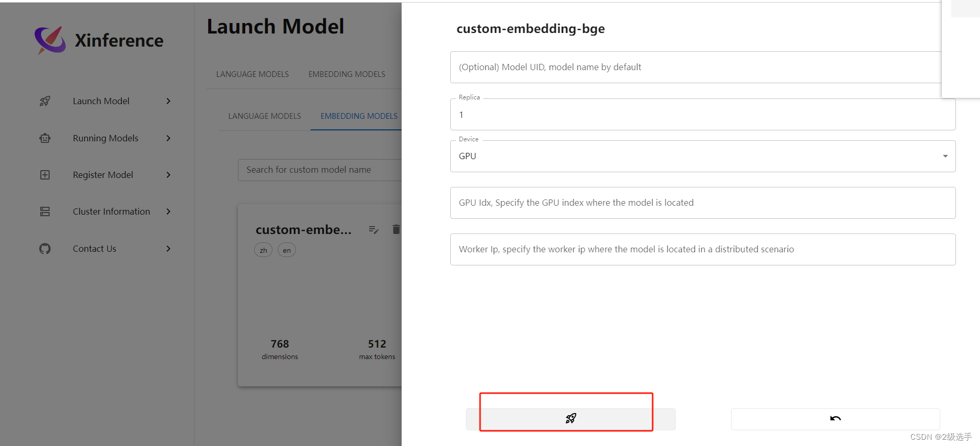Screen dimensions: 980x446
Task: Click the custom-embedding-bge panel heading
Action: click(x=531, y=29)
